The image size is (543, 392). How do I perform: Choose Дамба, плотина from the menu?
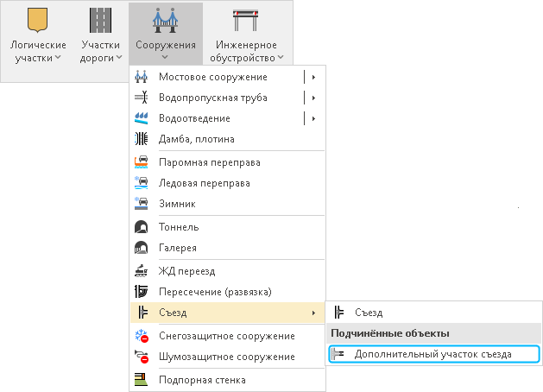click(228, 139)
